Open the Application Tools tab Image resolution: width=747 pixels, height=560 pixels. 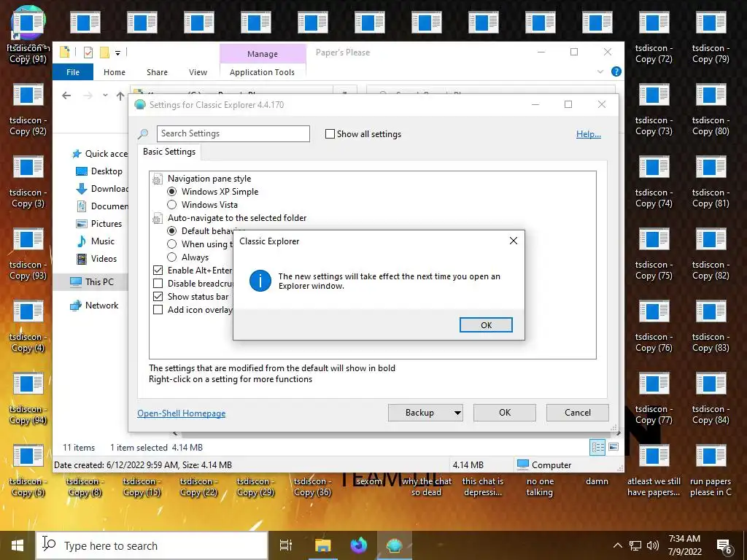(262, 72)
